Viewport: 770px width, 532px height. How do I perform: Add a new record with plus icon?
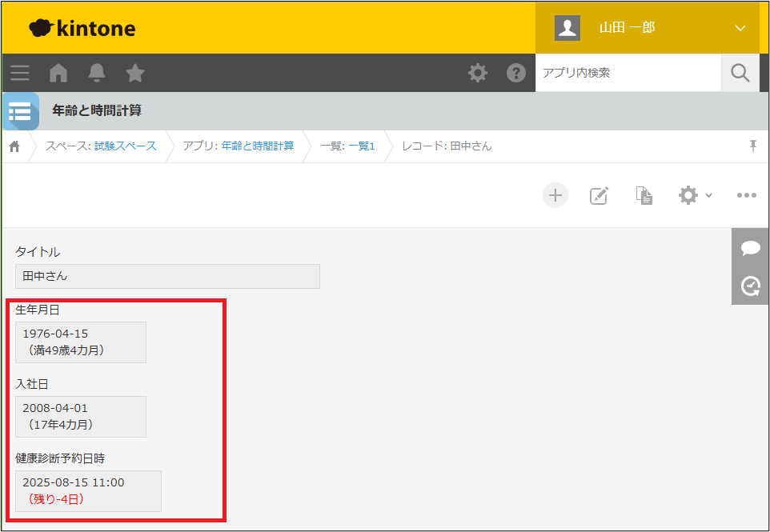[555, 195]
